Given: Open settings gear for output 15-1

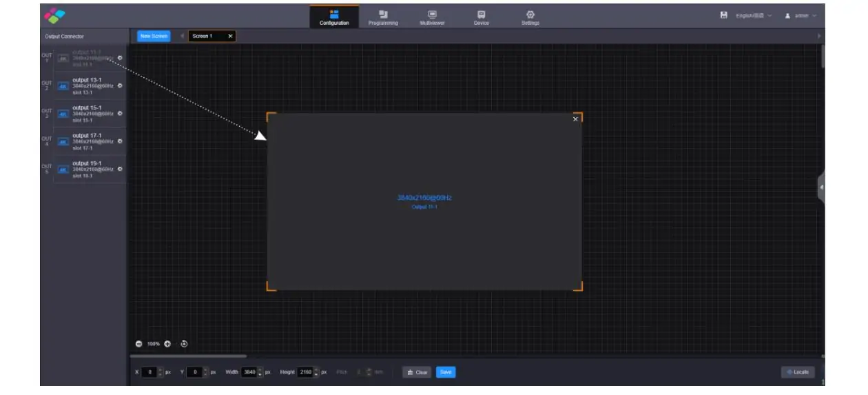Looking at the screenshot, I should click(x=120, y=114).
